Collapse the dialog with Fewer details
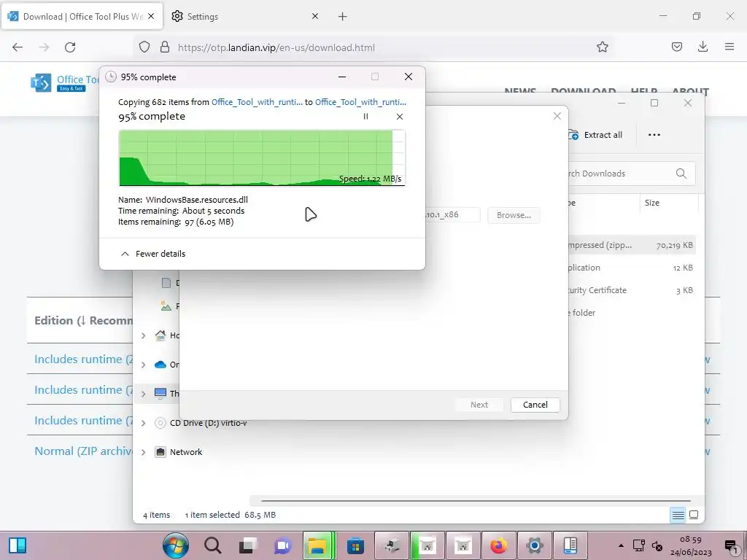This screenshot has height=560, width=747. tap(153, 254)
